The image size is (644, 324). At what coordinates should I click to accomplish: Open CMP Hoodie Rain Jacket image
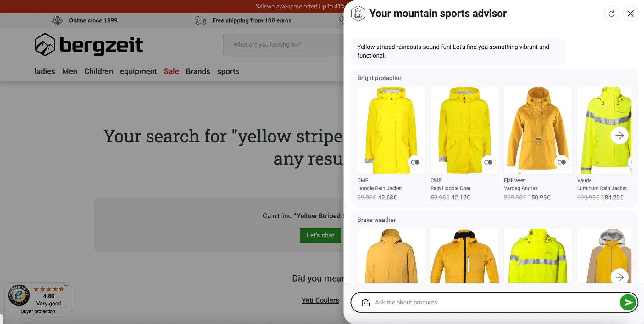click(x=391, y=130)
